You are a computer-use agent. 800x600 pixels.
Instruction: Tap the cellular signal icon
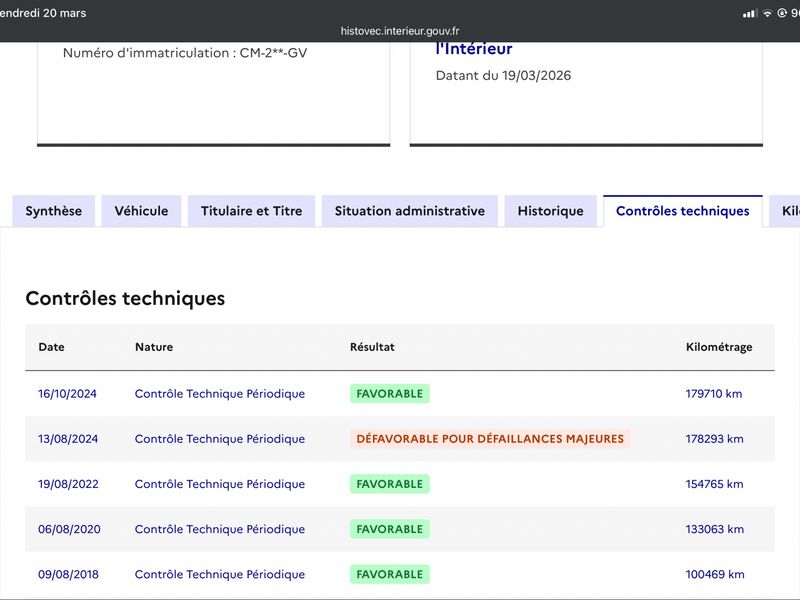[749, 14]
